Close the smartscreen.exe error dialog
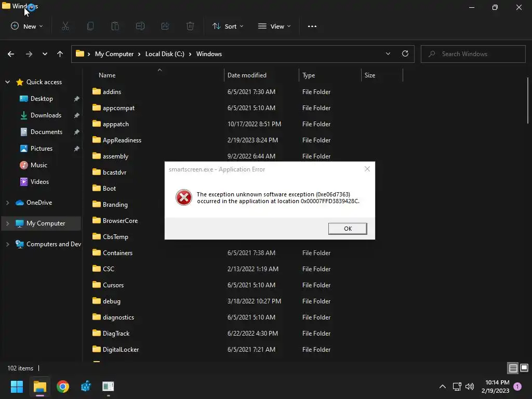The height and width of the screenshot is (399, 532). coord(367,169)
